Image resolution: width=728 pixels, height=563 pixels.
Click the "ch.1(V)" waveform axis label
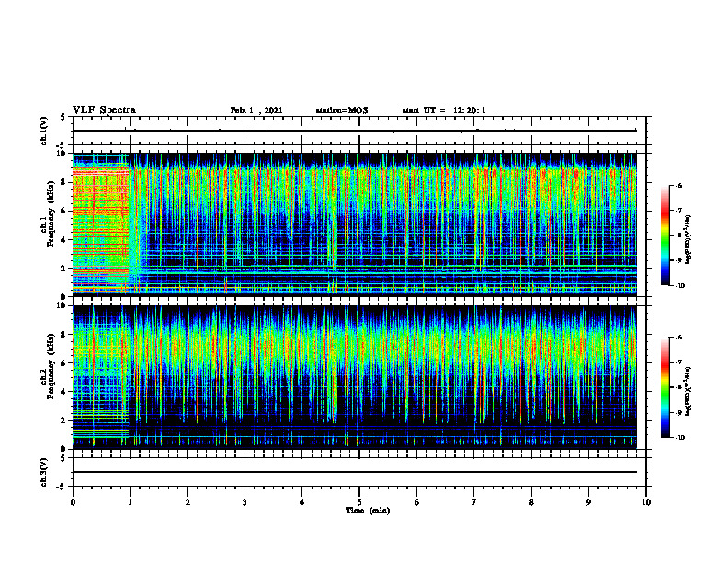point(44,131)
